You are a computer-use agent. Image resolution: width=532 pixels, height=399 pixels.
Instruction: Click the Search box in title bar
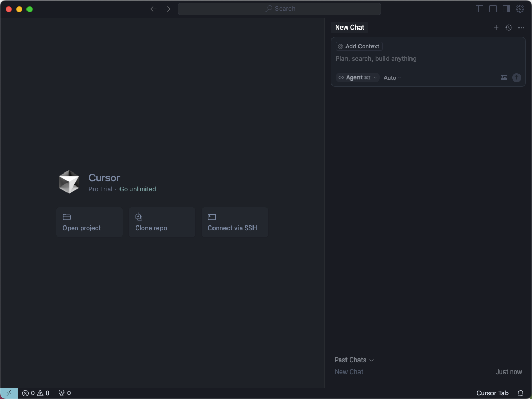279,9
